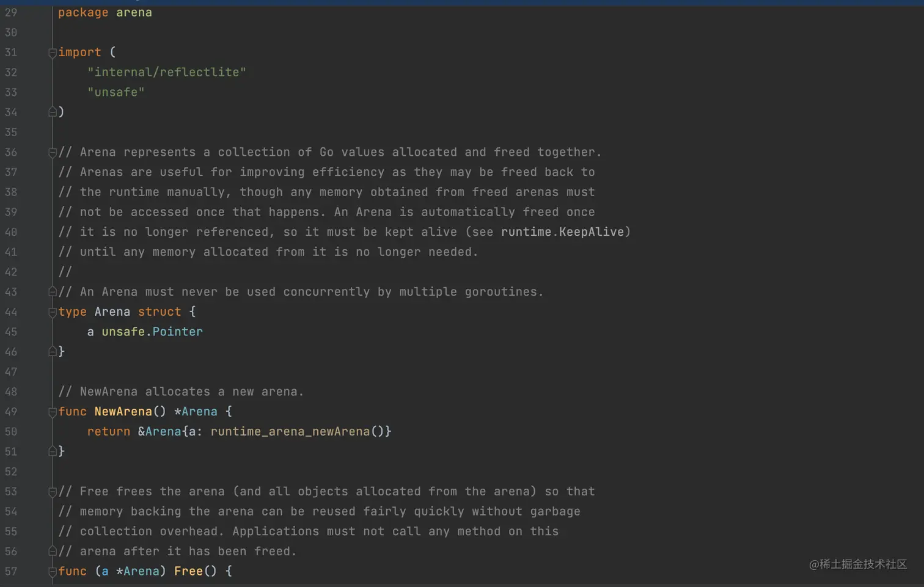Click the comment "// arena after it has been freed."
Viewport: 924px width, 587px height.
coord(177,552)
